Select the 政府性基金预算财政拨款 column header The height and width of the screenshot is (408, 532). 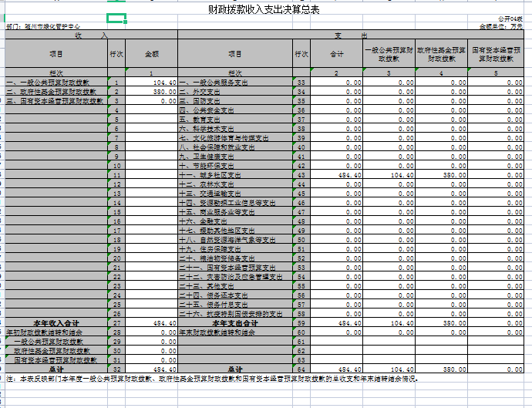[x=442, y=54]
